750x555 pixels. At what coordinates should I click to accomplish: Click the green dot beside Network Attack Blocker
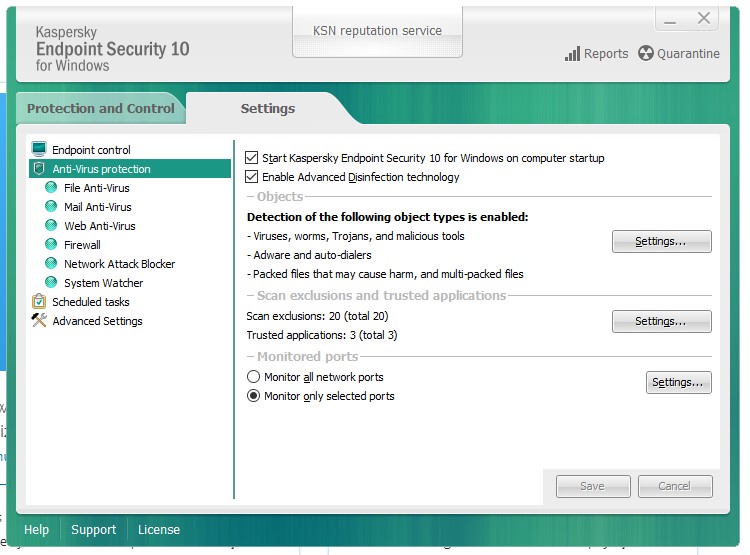pos(51,263)
